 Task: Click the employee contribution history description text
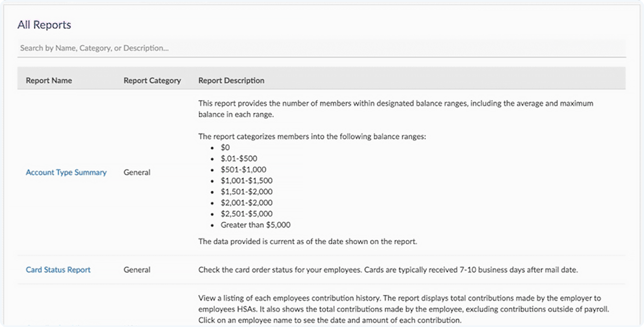(x=403, y=309)
